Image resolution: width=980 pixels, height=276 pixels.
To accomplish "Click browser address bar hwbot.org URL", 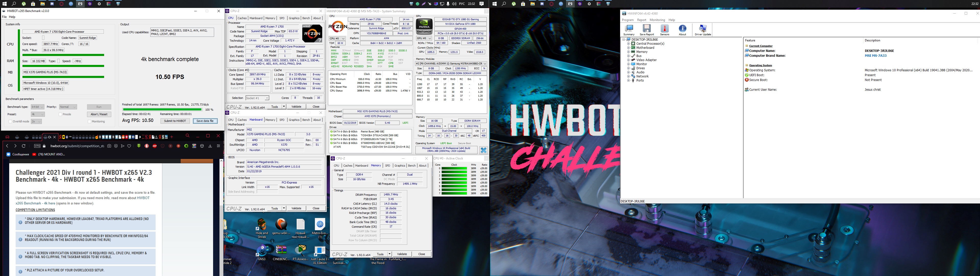I will click(77, 146).
